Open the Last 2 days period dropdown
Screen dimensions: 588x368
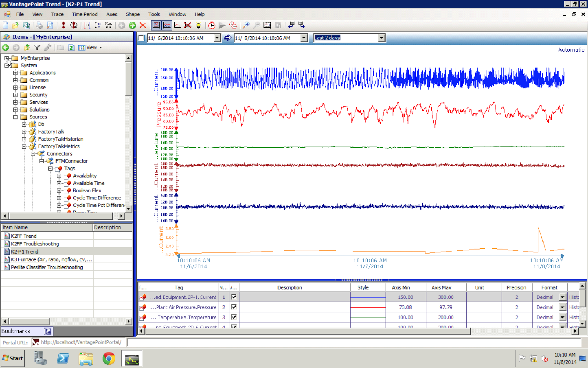coord(381,38)
